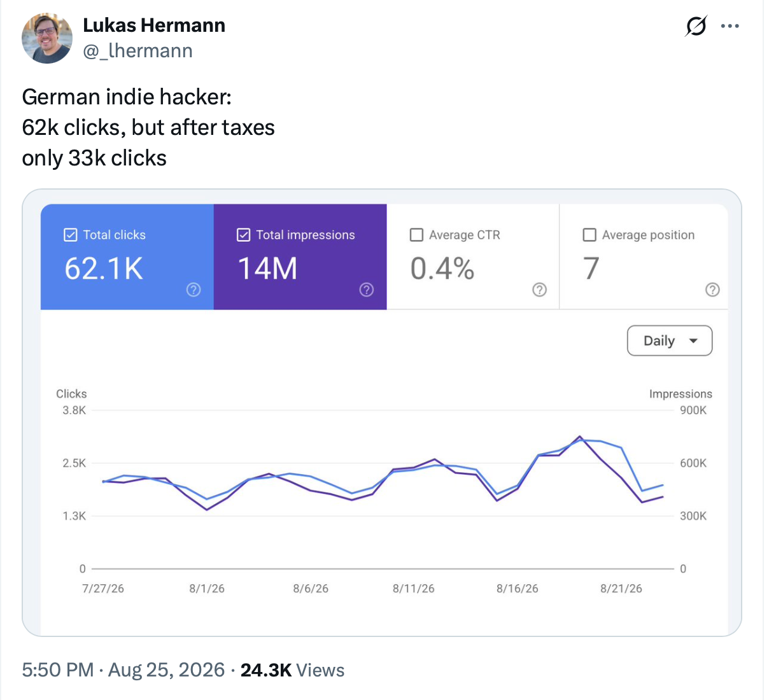
Task: Click the 24.3K Views counter
Action: coord(292,669)
